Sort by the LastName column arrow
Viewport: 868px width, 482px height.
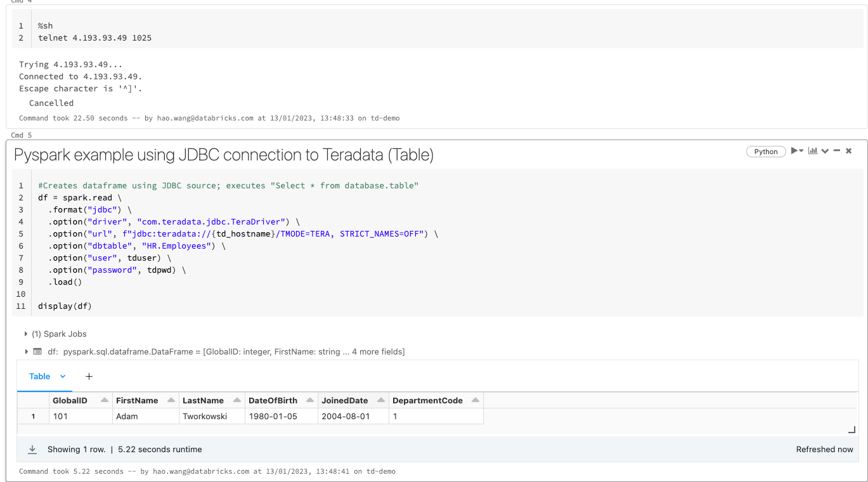237,400
